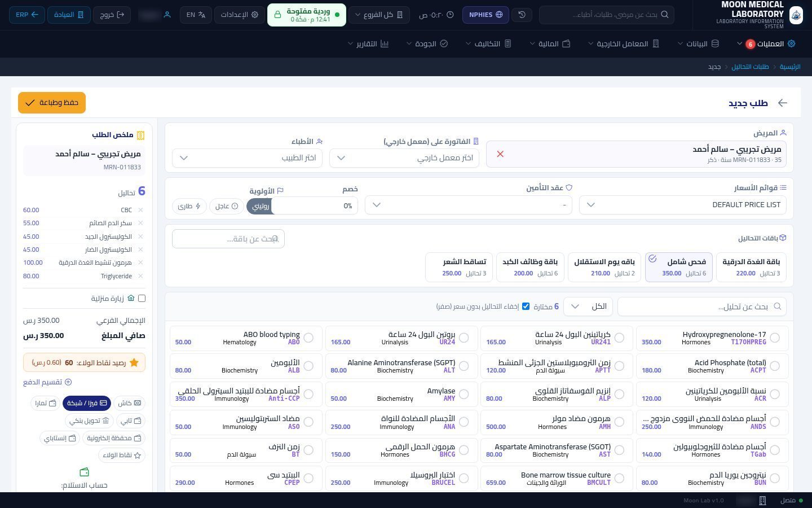Viewport: 812px width, 508px height.
Task: Select كاش payment method
Action: pyautogui.click(x=130, y=403)
